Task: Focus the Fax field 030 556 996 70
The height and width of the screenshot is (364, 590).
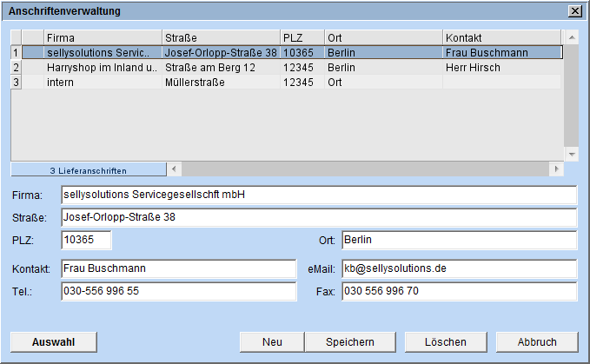Action: click(459, 291)
